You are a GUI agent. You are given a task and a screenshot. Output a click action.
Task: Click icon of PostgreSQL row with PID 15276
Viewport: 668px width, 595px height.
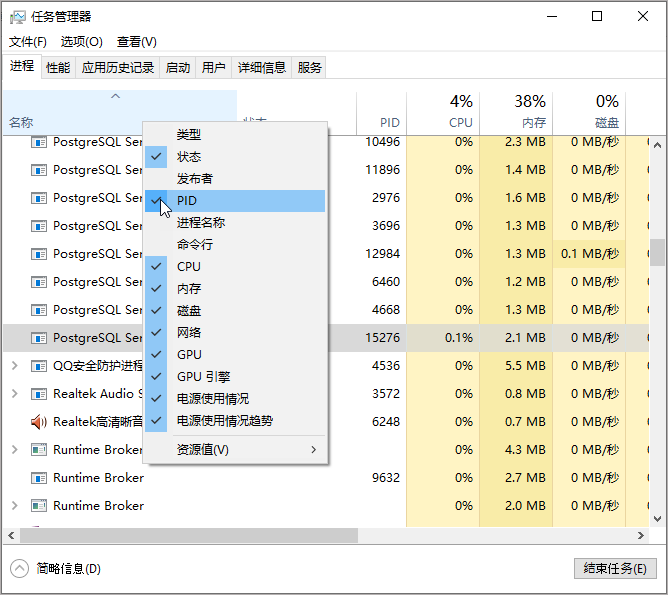39,338
